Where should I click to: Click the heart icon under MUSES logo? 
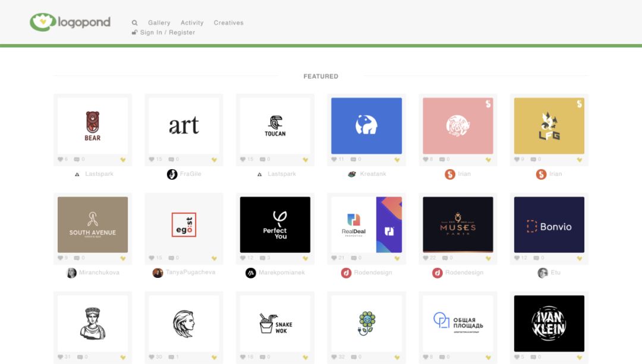pyautogui.click(x=426, y=258)
